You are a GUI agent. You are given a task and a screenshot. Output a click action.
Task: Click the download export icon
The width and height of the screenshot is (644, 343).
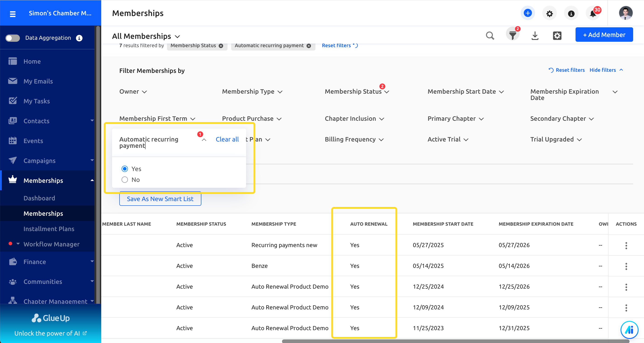pos(535,35)
